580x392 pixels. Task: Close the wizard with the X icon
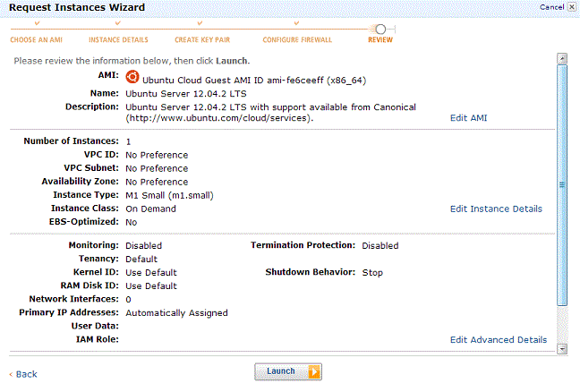572,7
